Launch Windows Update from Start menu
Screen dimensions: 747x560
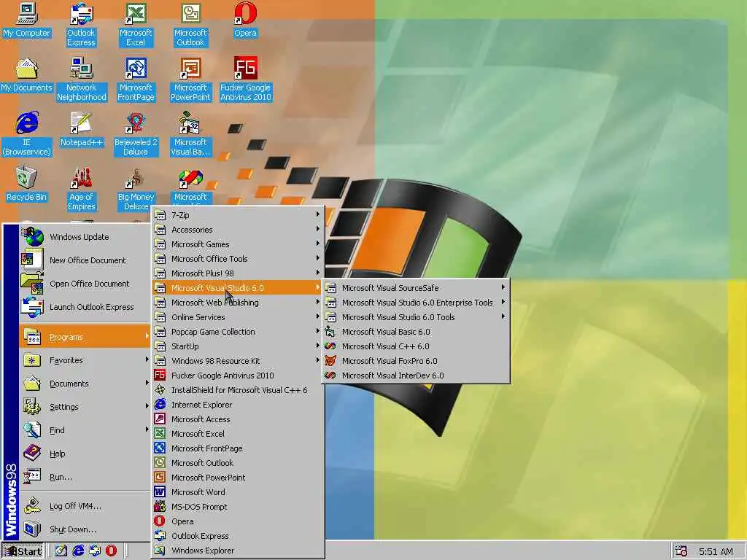click(x=85, y=237)
